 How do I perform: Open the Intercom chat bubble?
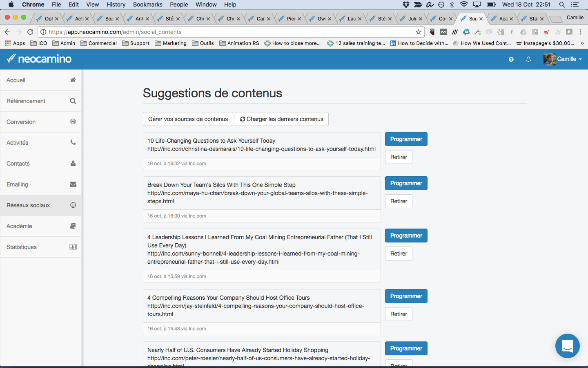[568, 346]
